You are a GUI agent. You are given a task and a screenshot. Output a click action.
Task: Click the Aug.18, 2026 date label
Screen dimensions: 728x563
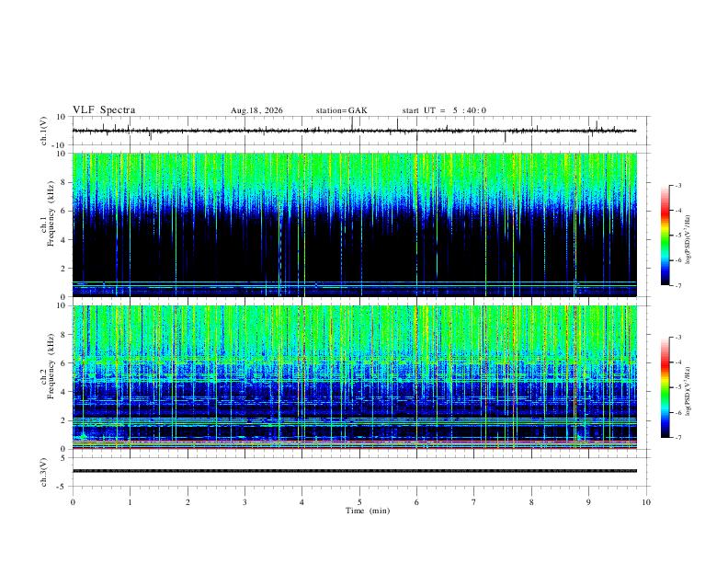tap(256, 110)
